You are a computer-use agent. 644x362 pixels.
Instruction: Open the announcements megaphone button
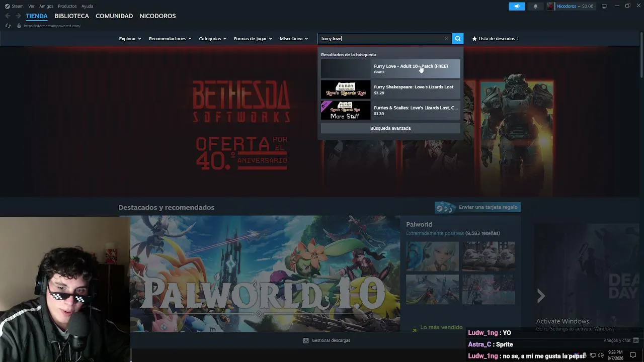(x=517, y=7)
